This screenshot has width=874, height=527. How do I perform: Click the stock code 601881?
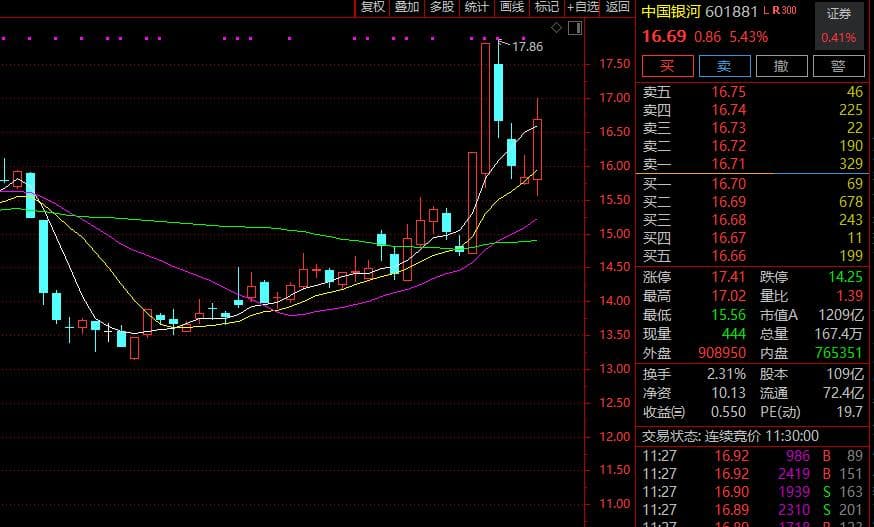pos(731,12)
